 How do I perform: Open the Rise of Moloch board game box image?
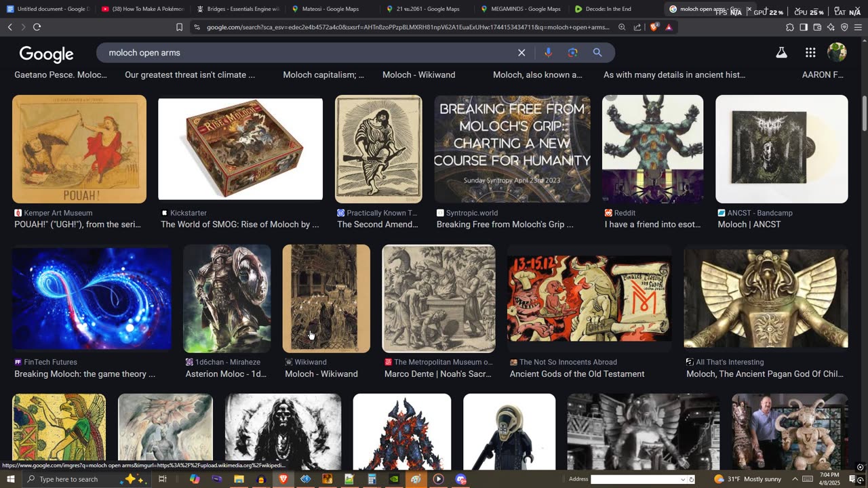click(x=240, y=149)
